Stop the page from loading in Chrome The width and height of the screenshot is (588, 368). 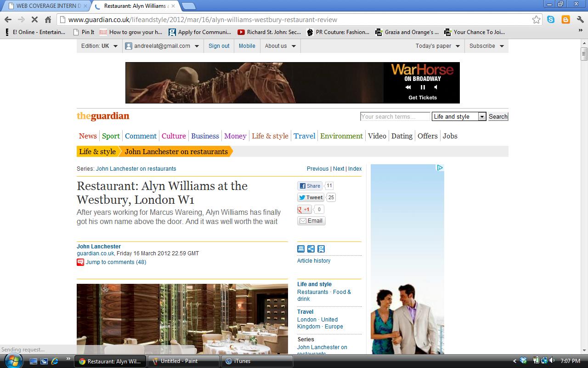[x=34, y=20]
